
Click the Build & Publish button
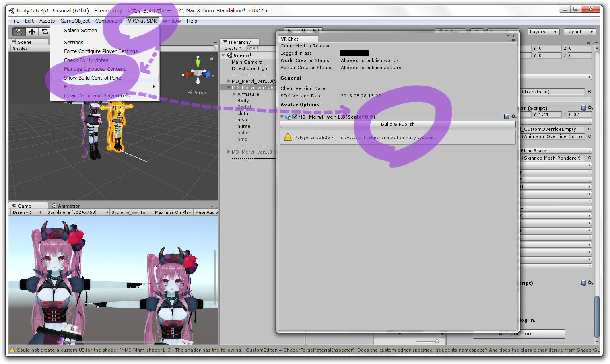coord(398,124)
